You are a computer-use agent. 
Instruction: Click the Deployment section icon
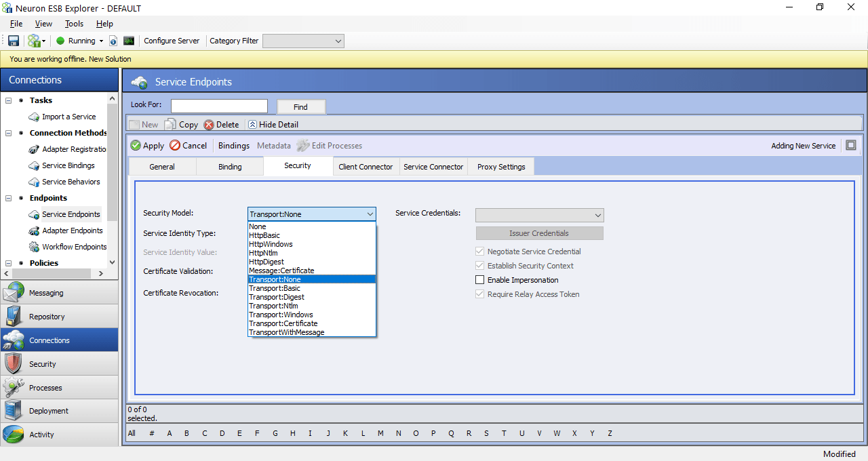(14, 411)
